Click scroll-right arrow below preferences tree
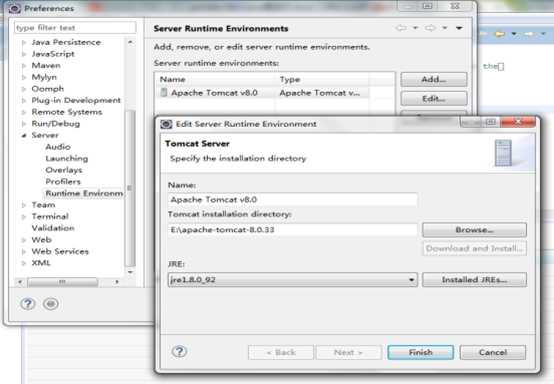The image size is (554, 384). (x=117, y=282)
